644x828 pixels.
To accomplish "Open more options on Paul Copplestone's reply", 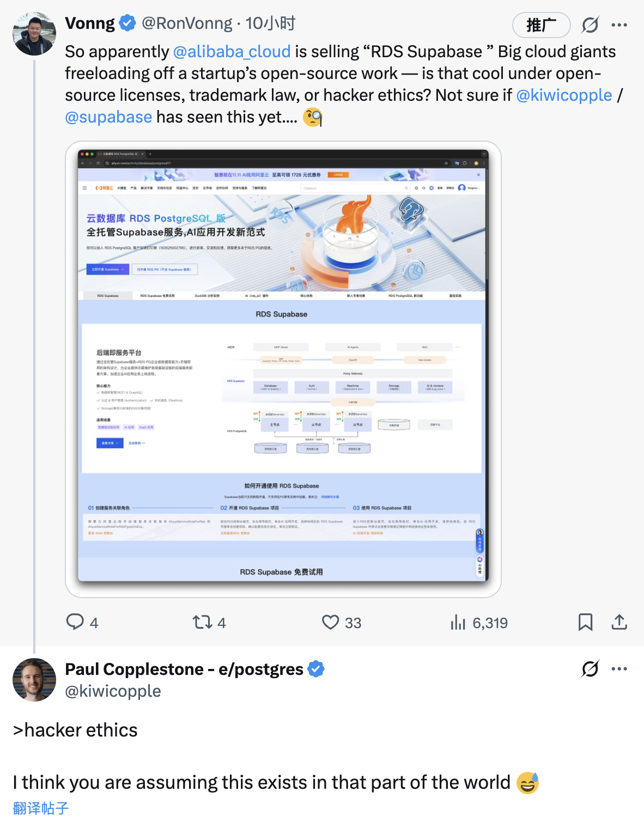I will (619, 668).
